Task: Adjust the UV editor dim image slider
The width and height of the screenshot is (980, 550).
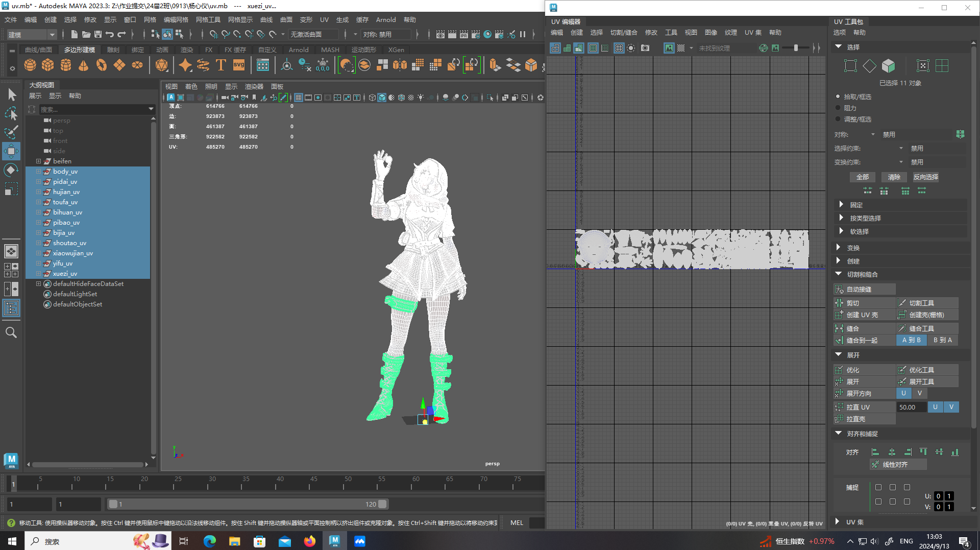Action: [796, 48]
